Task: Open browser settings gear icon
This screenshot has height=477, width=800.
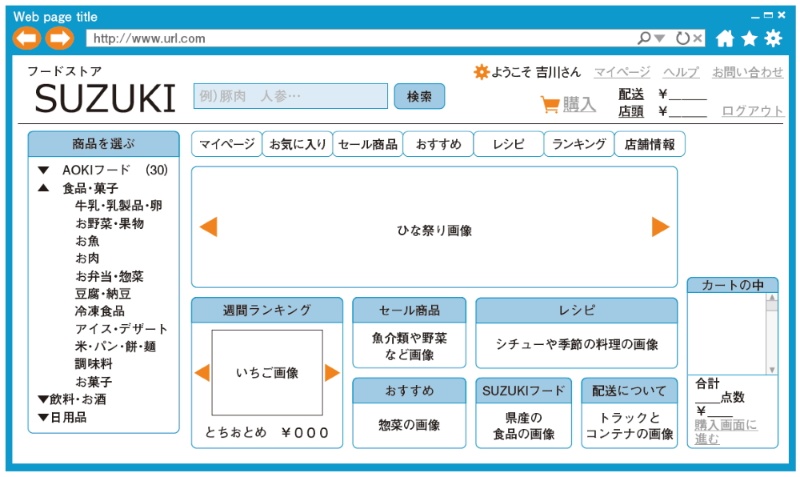Action: coord(773,38)
